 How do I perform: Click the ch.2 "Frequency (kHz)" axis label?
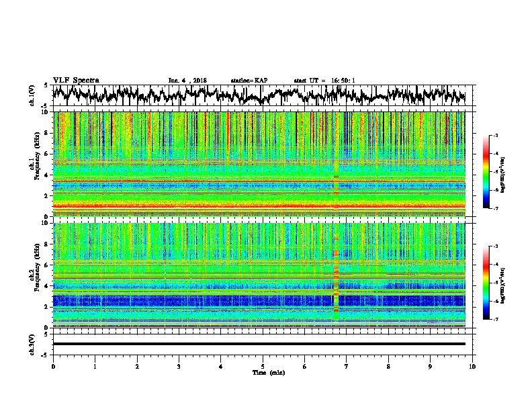(x=37, y=267)
